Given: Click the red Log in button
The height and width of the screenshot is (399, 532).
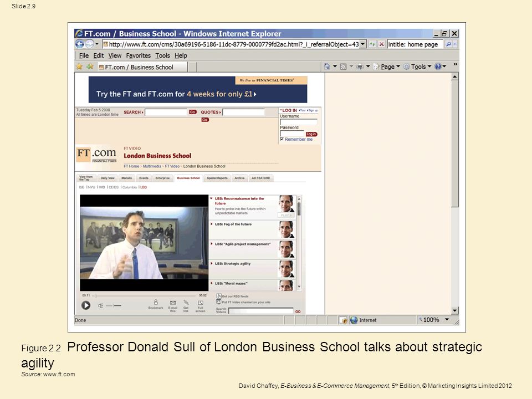Looking at the screenshot, I should click(x=311, y=134).
